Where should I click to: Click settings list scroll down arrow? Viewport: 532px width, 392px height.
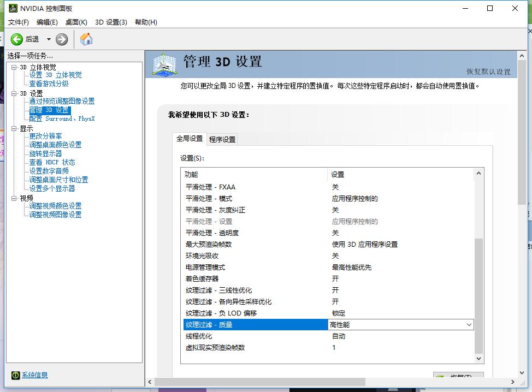478,359
